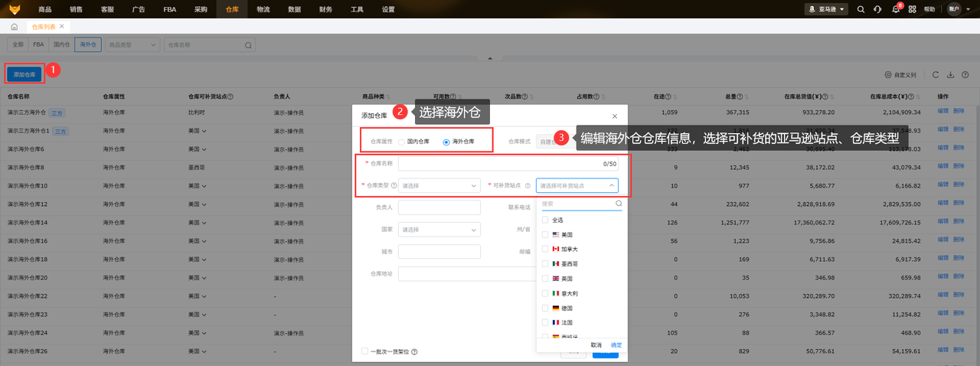Screen dimensions: 980x366
Task: Switch to 国内仓 filter tab
Action: 61,45
